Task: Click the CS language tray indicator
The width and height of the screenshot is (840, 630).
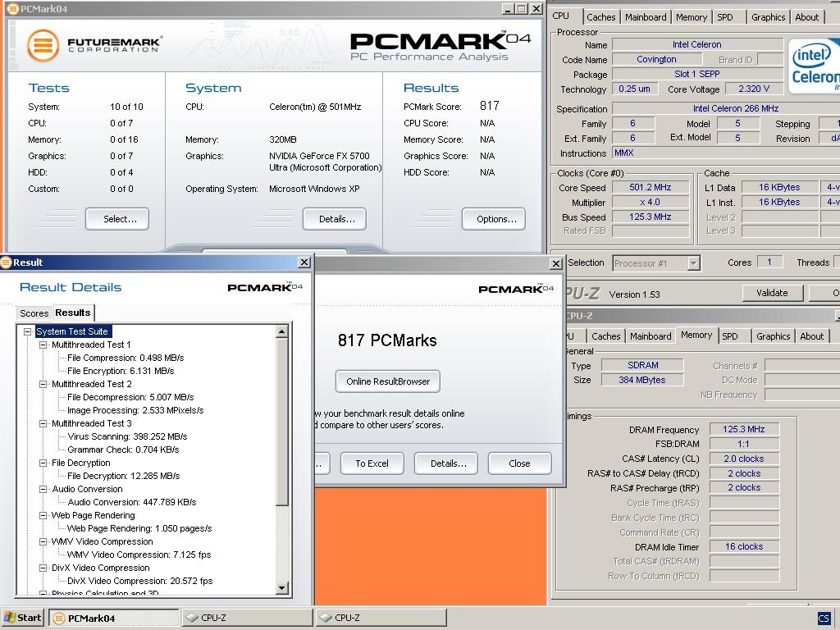Action: [824, 619]
